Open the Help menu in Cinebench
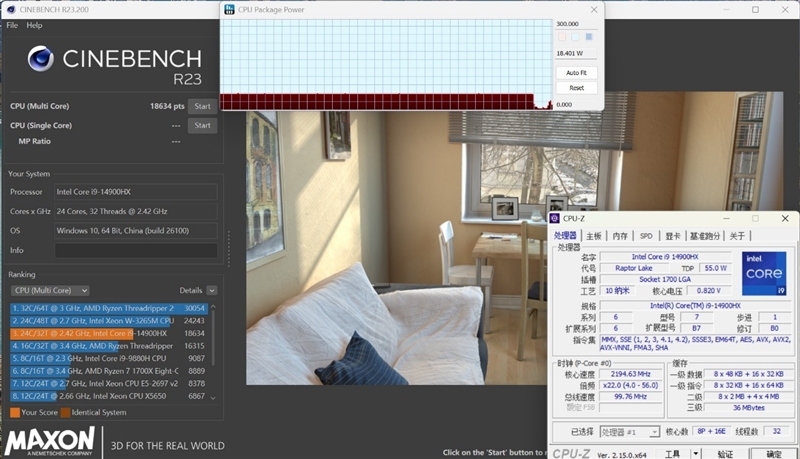The image size is (800, 459). [34, 25]
